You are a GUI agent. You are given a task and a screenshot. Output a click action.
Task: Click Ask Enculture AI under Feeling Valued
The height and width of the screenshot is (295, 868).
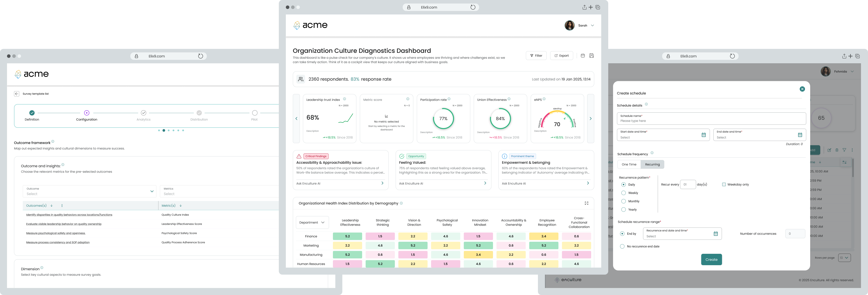[410, 183]
